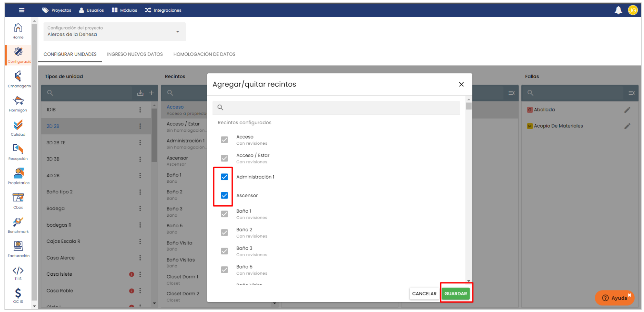
Task: Open the Propietarios sidebar module
Action: pyautogui.click(x=18, y=176)
